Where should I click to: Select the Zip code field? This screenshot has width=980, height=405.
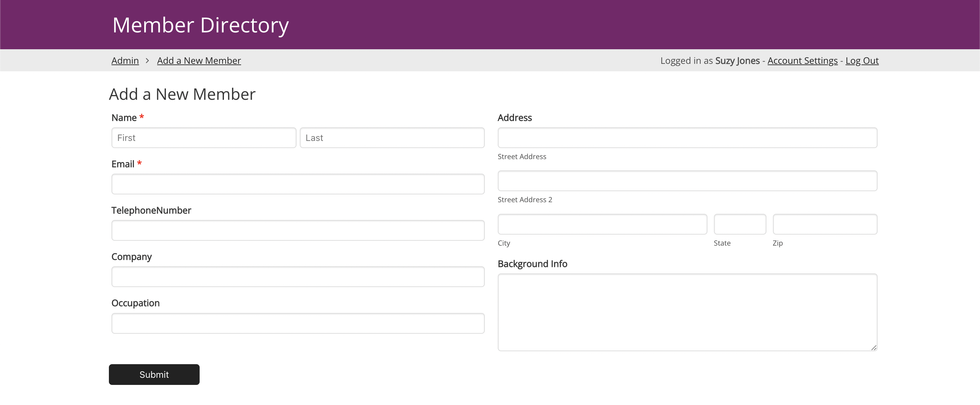[825, 224]
